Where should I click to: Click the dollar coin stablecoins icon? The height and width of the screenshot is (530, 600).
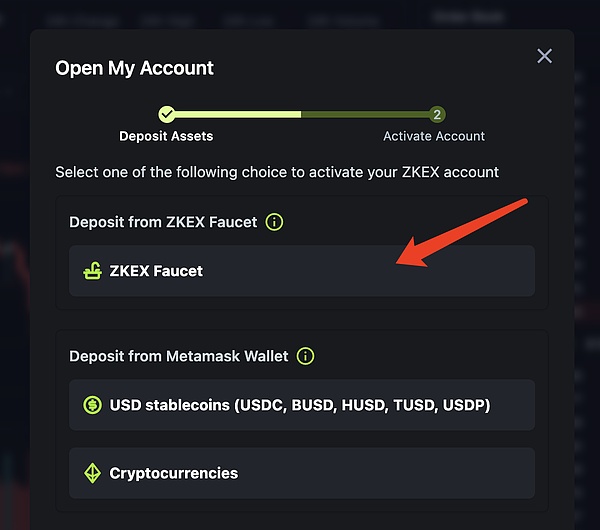tap(93, 405)
